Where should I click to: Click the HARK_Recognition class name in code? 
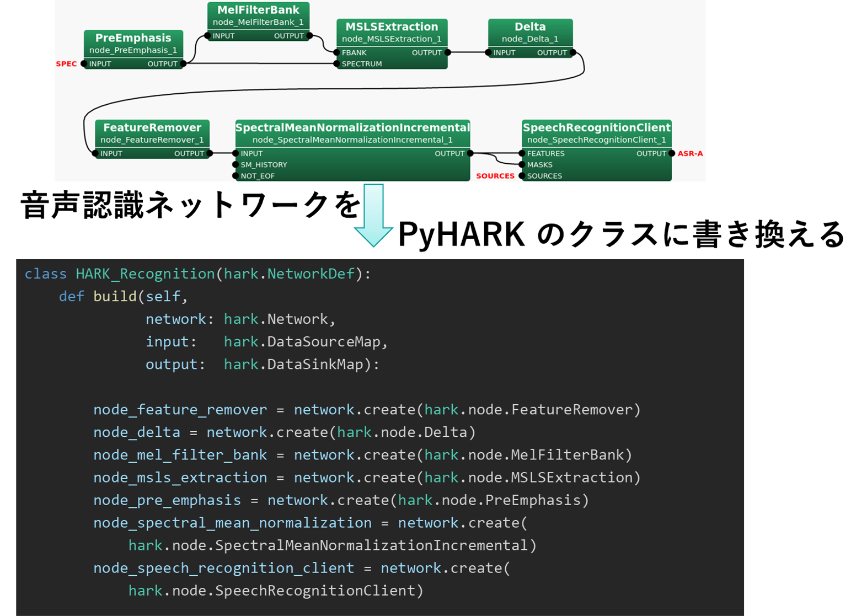click(x=145, y=274)
